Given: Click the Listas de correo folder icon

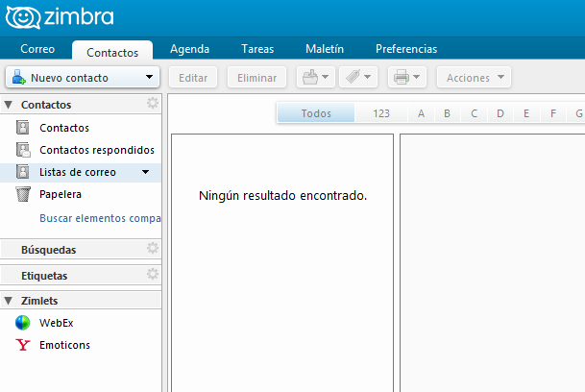Looking at the screenshot, I should (23, 172).
